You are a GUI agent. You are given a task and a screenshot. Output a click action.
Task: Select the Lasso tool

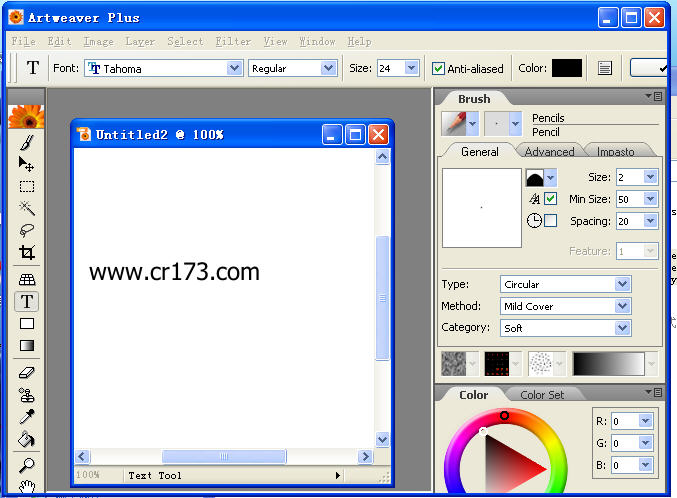coord(26,230)
